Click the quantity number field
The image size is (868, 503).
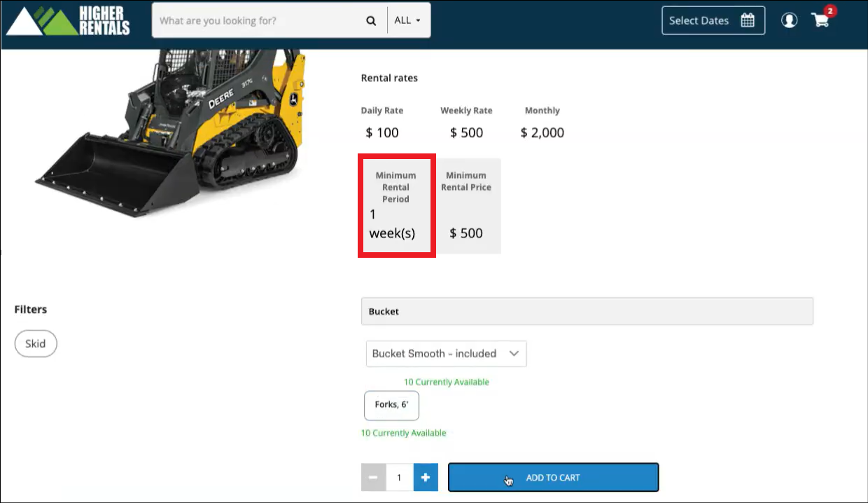pos(399,477)
